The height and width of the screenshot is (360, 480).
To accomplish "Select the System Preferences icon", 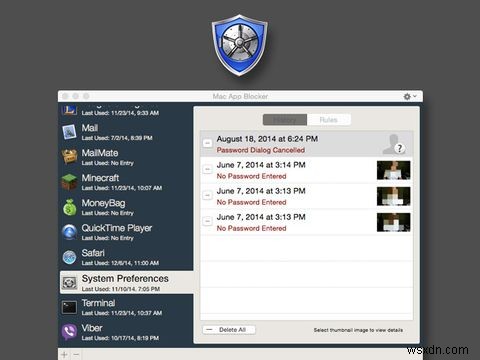I will [69, 282].
